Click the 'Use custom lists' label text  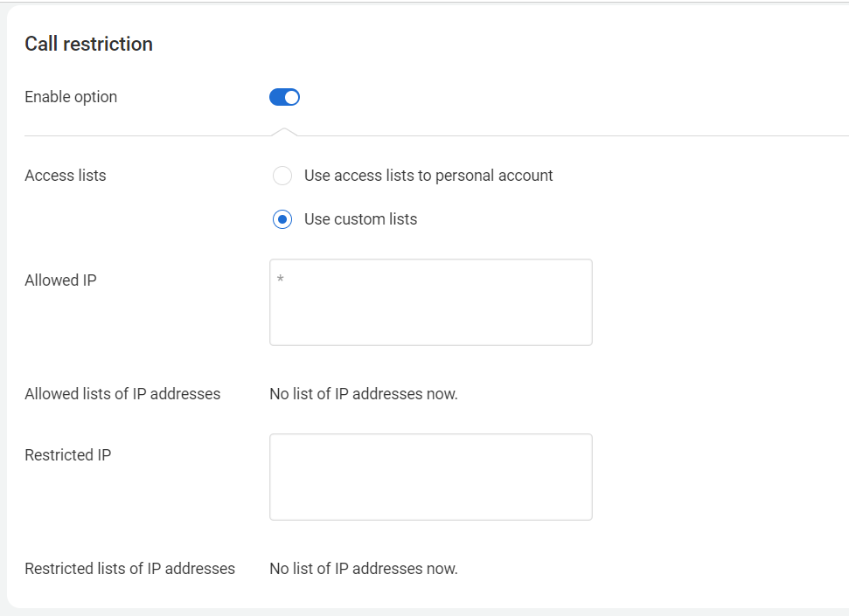click(x=360, y=219)
